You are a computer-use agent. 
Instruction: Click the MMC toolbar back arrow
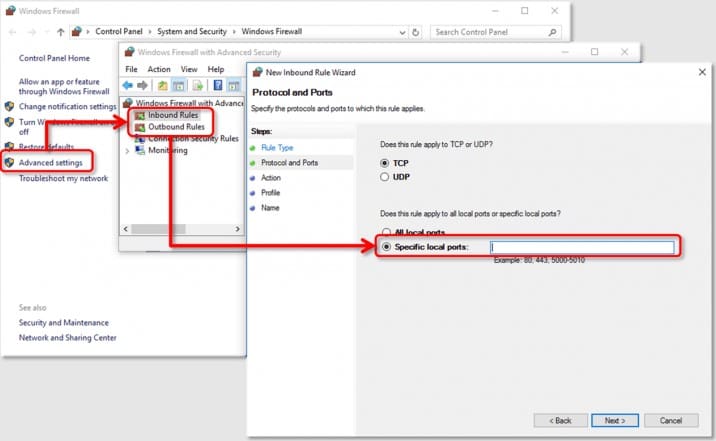tap(127, 85)
